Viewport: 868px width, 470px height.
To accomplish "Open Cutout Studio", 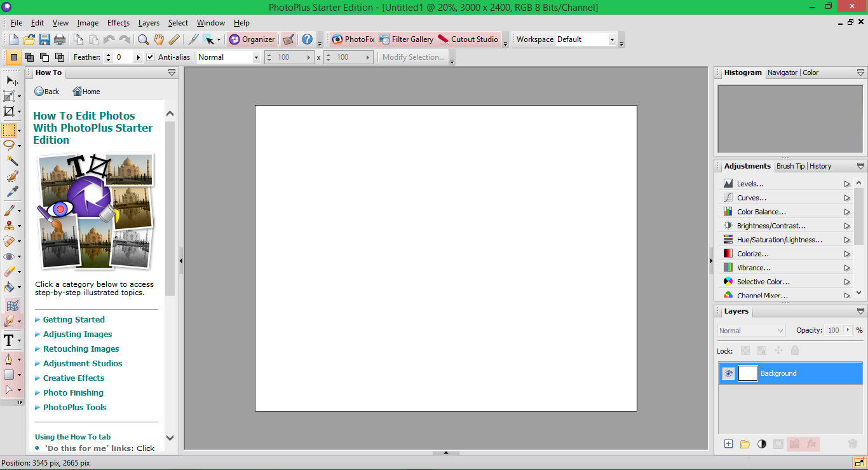I will point(468,39).
